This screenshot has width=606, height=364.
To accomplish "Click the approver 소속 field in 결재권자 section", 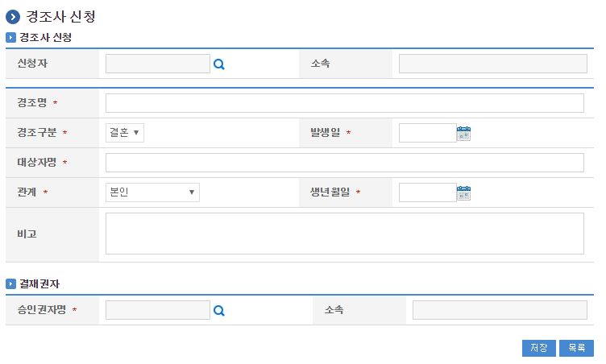I will pos(500,311).
